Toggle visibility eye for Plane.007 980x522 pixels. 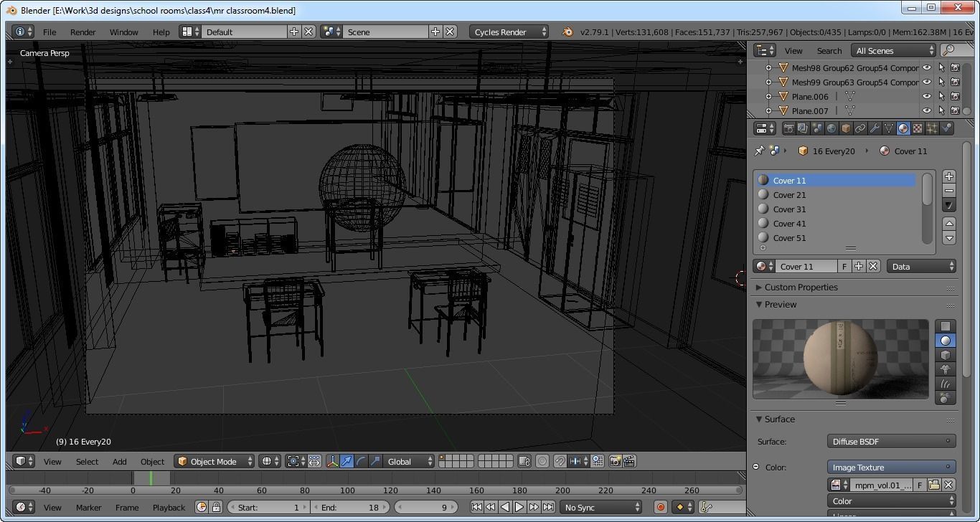tap(927, 110)
